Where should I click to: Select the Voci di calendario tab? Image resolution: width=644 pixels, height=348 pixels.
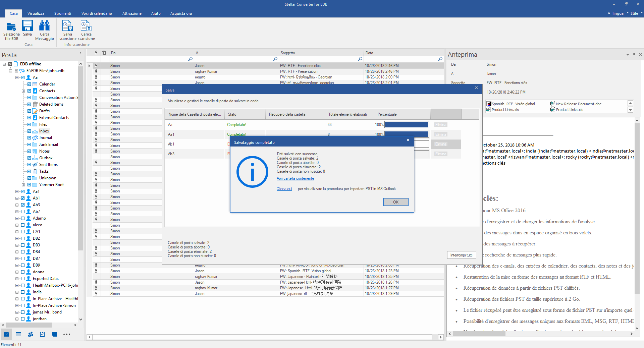tap(97, 13)
